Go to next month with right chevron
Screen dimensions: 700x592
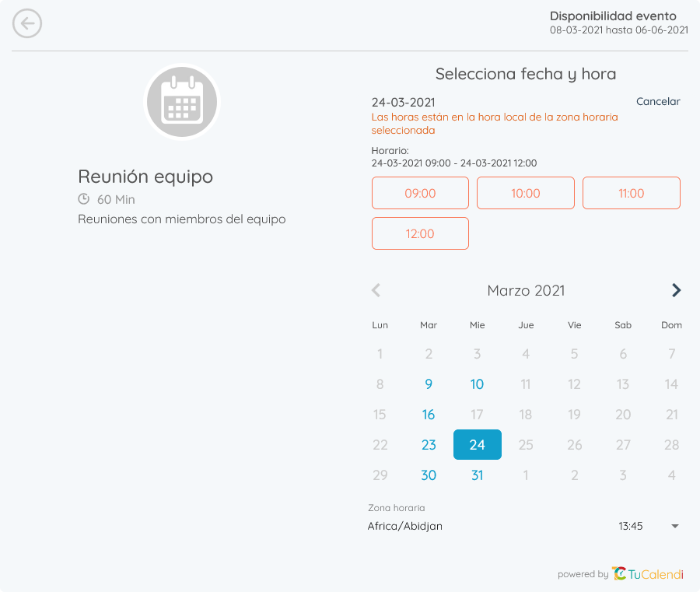[x=676, y=290]
